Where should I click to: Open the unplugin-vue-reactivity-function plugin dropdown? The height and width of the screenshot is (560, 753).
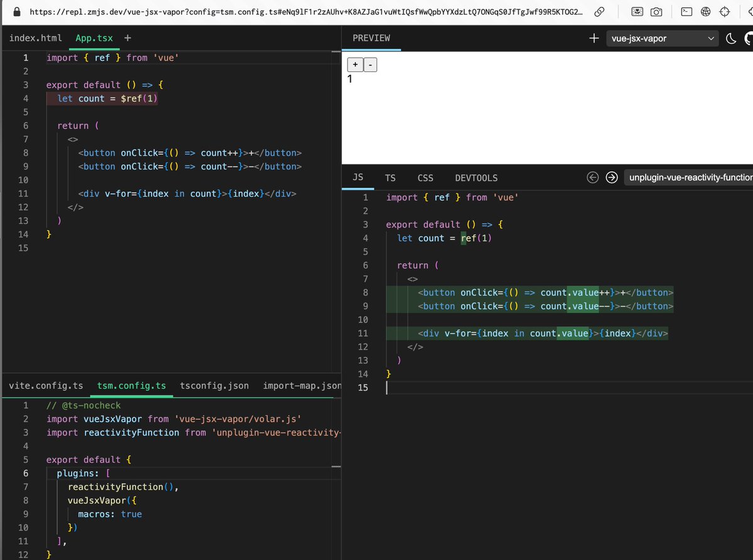[x=688, y=177]
